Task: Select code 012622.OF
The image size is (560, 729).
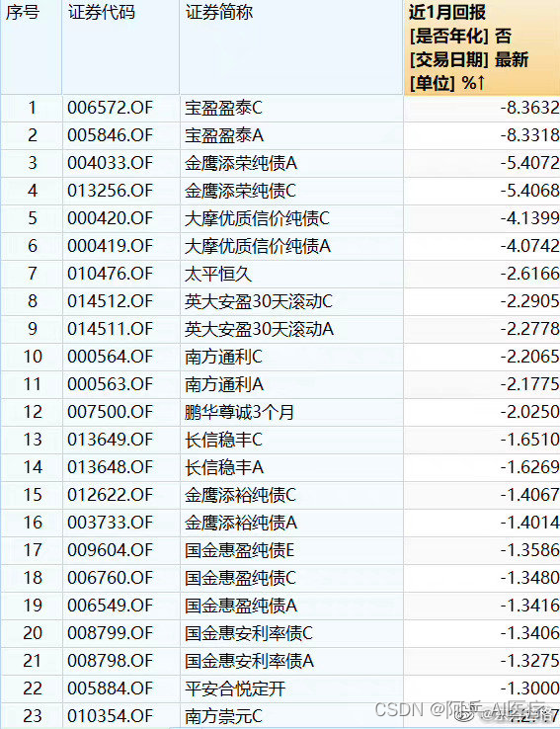Action: [111, 495]
